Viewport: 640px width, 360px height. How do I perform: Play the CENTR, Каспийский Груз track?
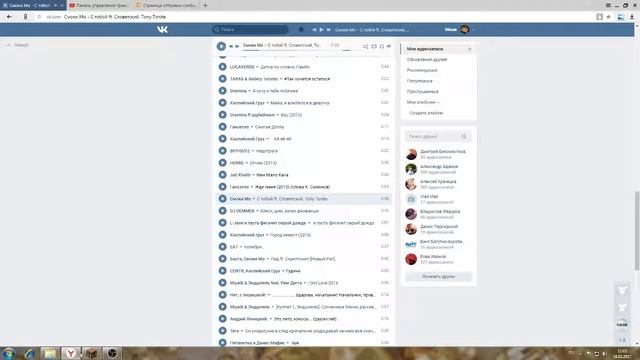click(222, 271)
